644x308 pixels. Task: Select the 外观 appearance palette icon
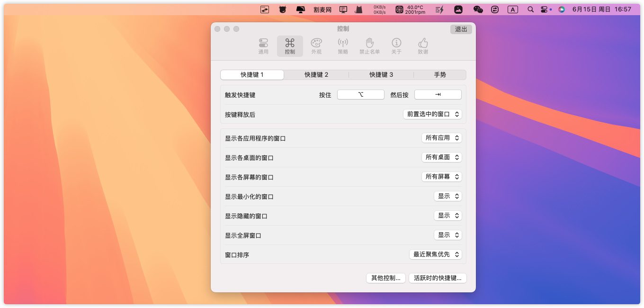click(316, 46)
